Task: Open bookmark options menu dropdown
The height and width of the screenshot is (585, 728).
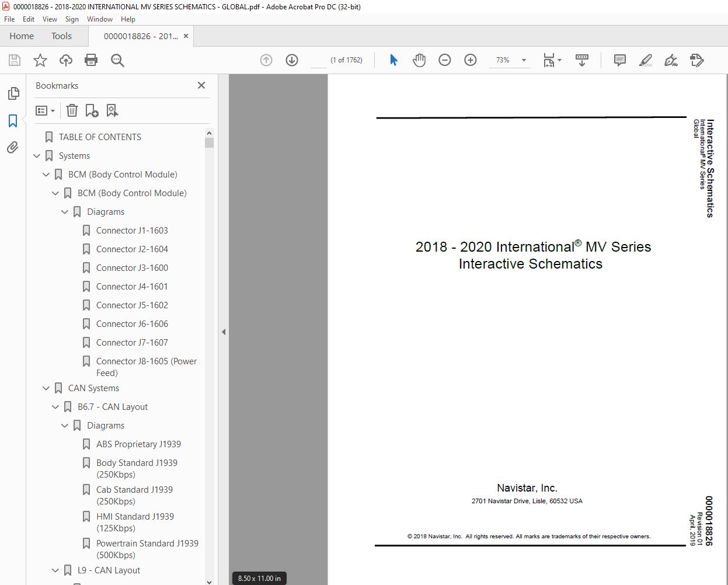Action: [46, 110]
